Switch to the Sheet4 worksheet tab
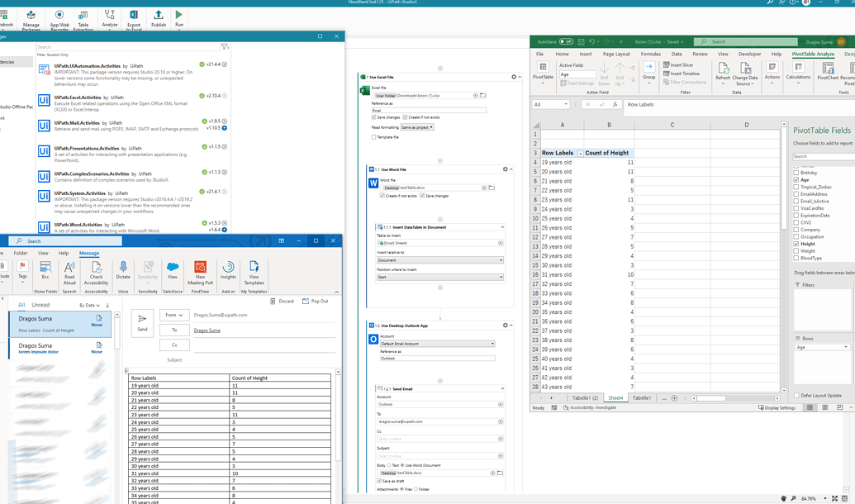The image size is (855, 504). click(x=615, y=397)
